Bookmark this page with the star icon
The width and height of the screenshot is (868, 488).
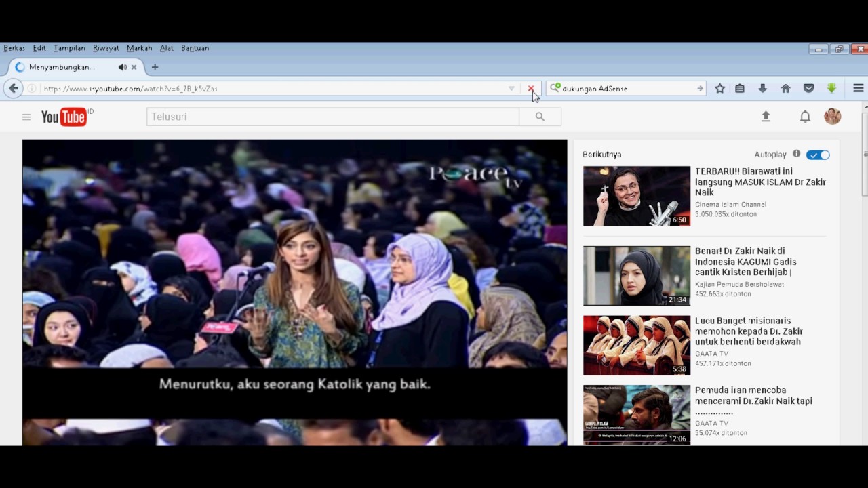pyautogui.click(x=720, y=88)
